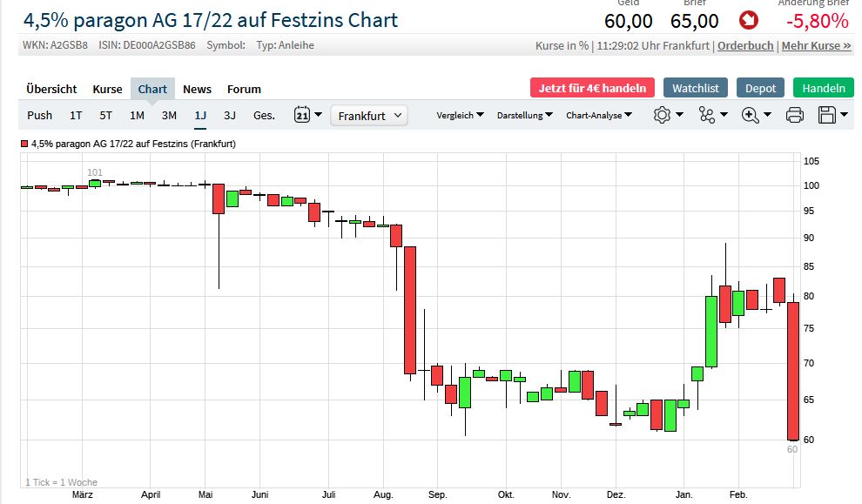862x504 pixels.
Task: Open the calendar date range picker
Action: coord(302,115)
